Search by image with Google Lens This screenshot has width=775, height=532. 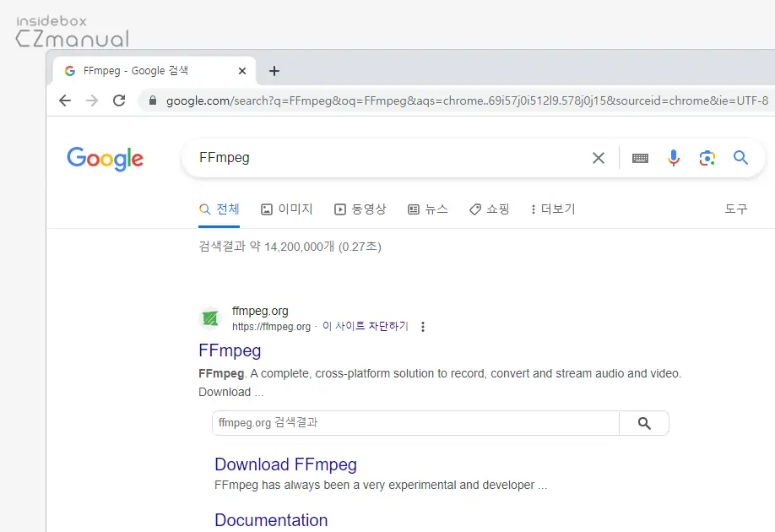click(x=707, y=158)
